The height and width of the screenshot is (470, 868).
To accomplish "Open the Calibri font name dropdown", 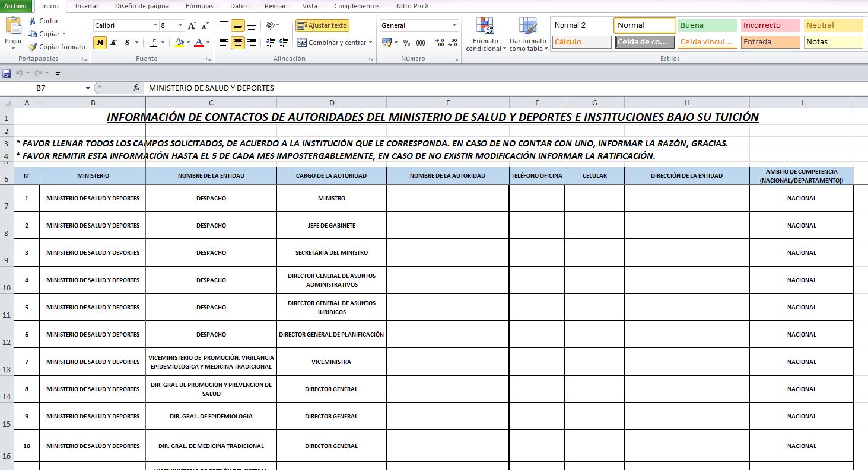I will tap(155, 25).
